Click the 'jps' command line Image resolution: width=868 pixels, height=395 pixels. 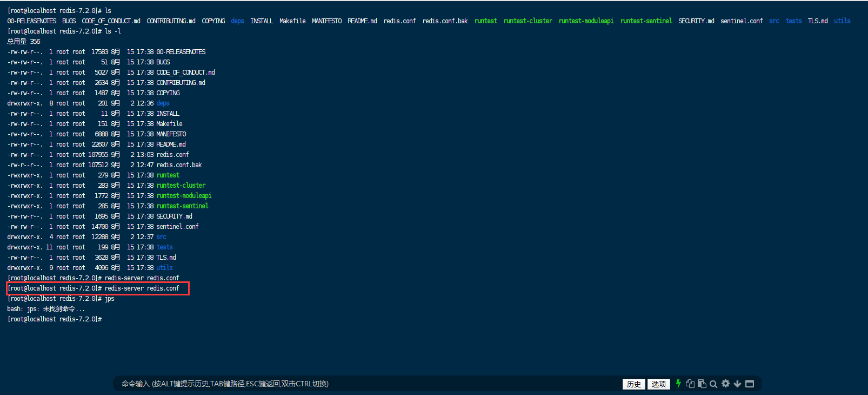coord(61,299)
